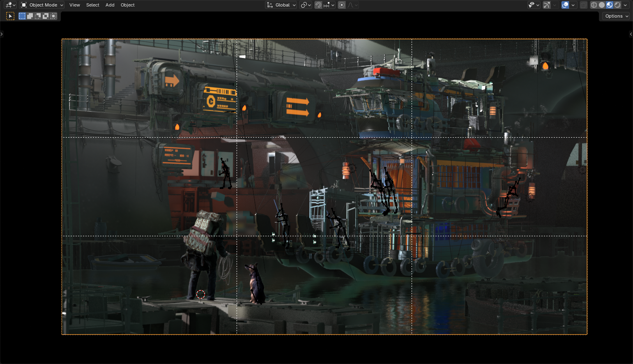Image resolution: width=633 pixels, height=364 pixels.
Task: Select the dog sitting on the dock
Action: coord(256,283)
